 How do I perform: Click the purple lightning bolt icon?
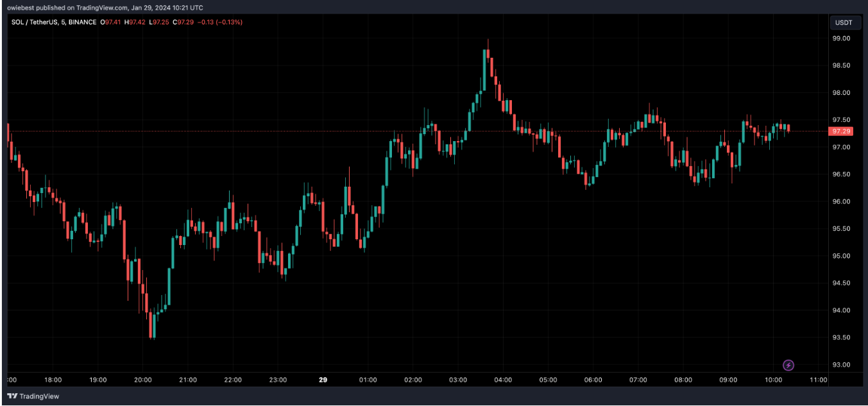click(x=788, y=365)
